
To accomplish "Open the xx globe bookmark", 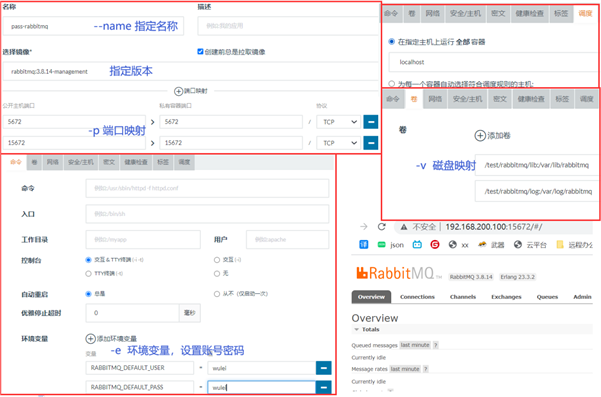I will pyautogui.click(x=458, y=245).
